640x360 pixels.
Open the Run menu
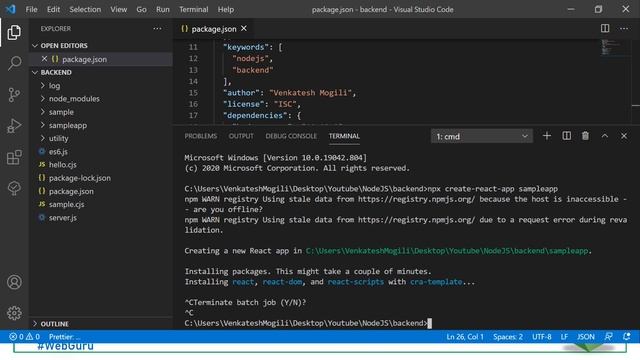162,9
